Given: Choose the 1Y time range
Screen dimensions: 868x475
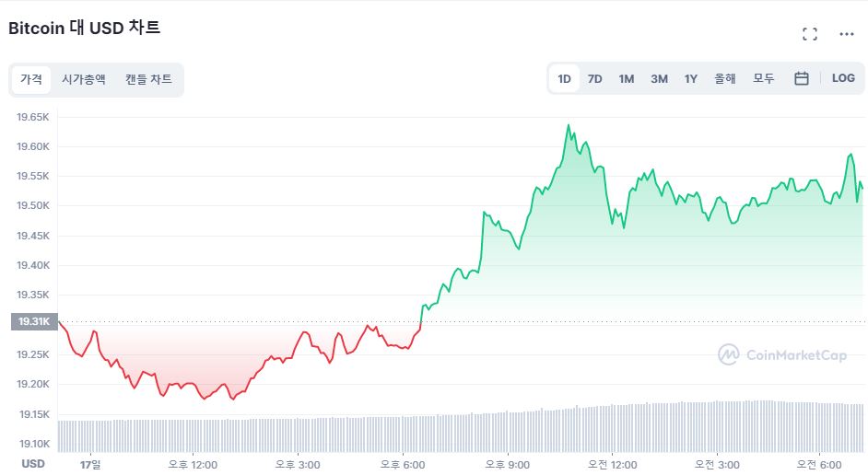Looking at the screenshot, I should click(691, 79).
